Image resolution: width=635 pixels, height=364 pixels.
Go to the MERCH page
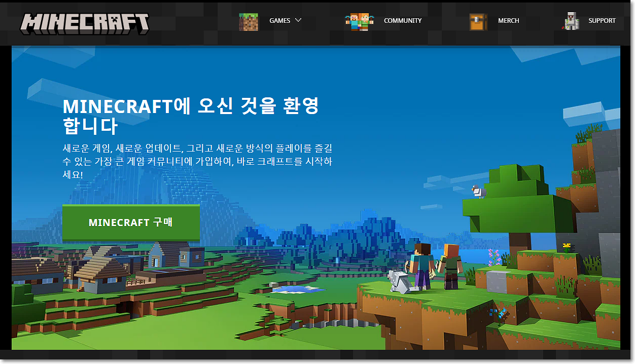click(x=509, y=21)
